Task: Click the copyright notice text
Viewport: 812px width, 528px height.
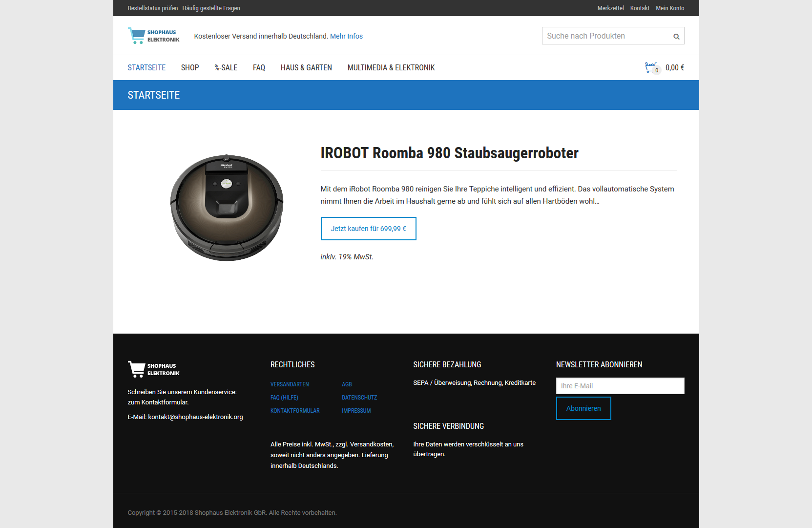Action: click(232, 513)
